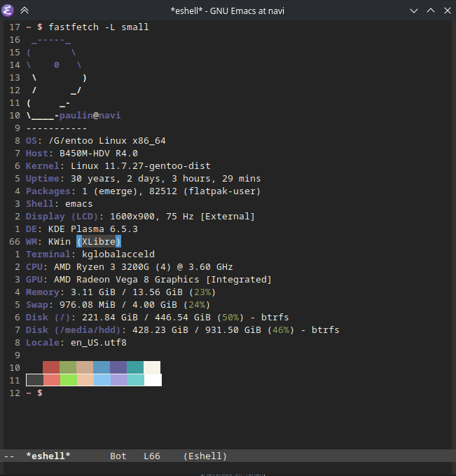Viewport: 456px width, 476px height.
Task: Click the Locale value 'en_US.utf8'
Action: pos(99,342)
